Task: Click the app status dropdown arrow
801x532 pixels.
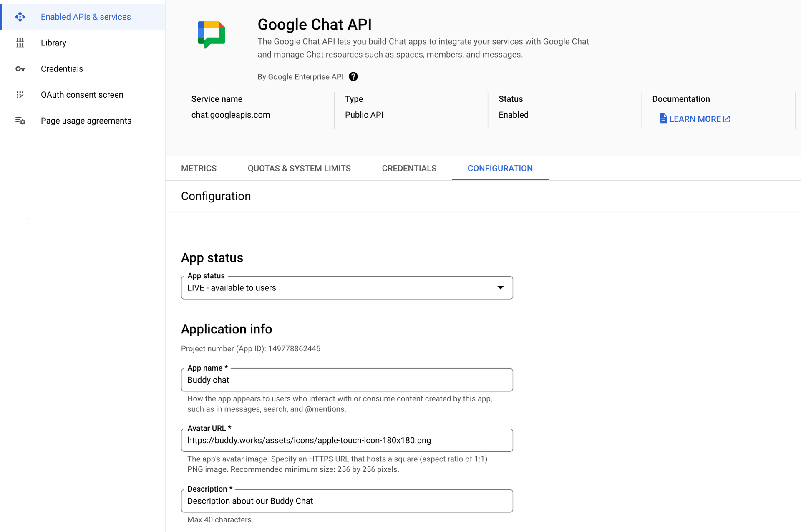Action: tap(500, 287)
